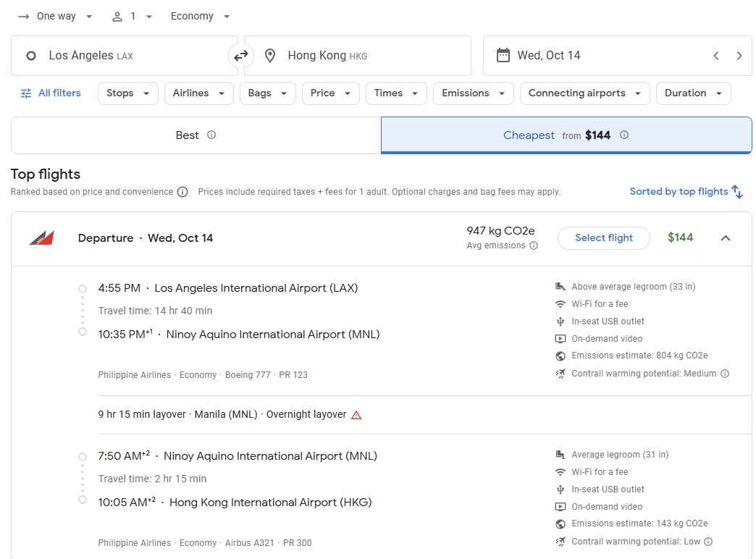
Task: Click 947 kg CO2e emissions text
Action: tap(500, 231)
